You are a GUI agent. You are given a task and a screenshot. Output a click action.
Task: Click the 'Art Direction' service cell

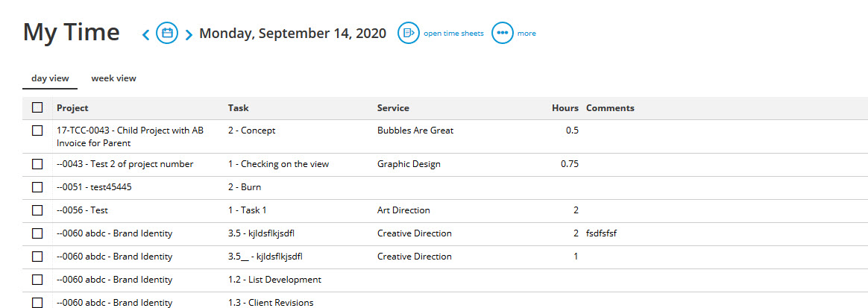[x=403, y=210]
